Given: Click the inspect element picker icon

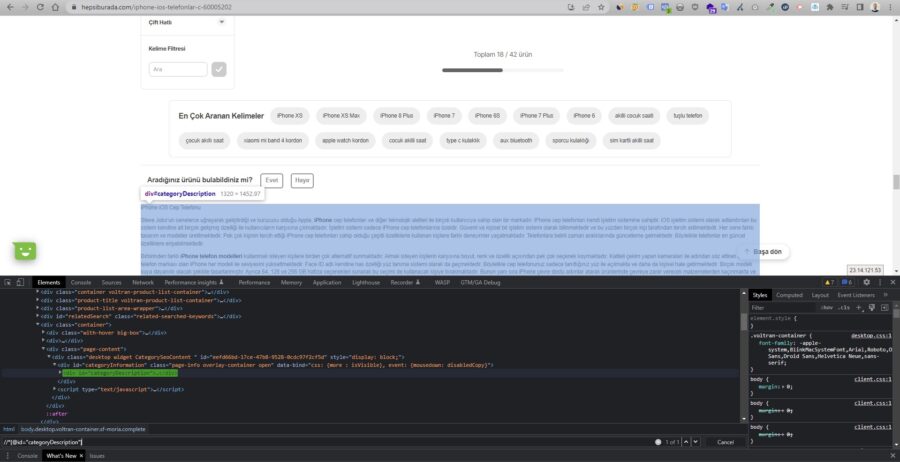Looking at the screenshot, I should click(8, 283).
